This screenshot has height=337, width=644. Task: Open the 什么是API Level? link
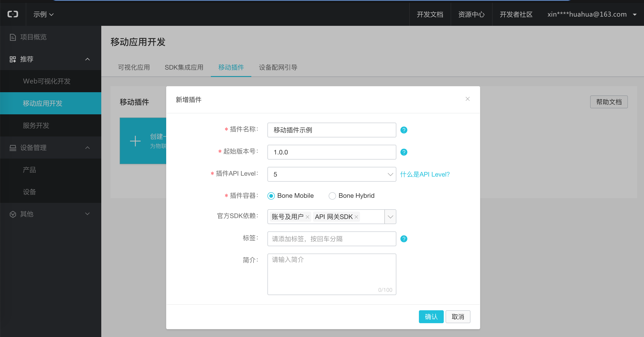425,174
